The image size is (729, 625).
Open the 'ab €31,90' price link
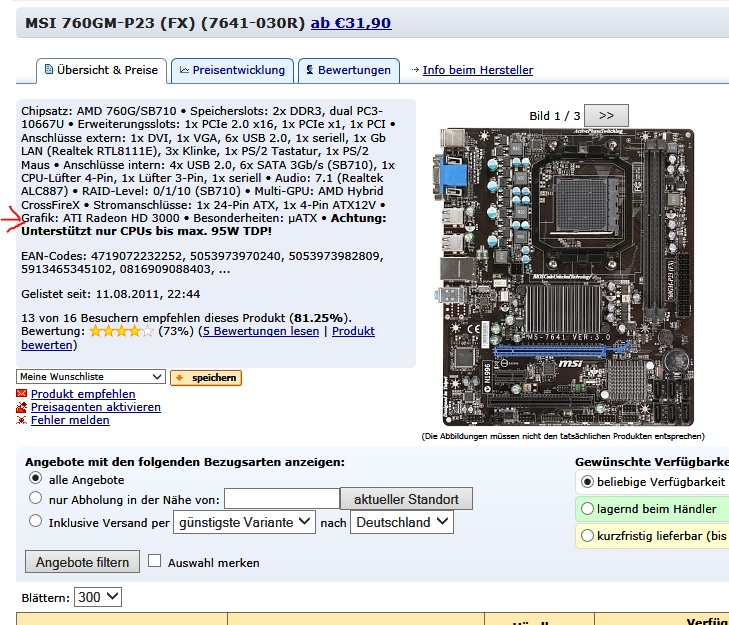pyautogui.click(x=351, y=23)
